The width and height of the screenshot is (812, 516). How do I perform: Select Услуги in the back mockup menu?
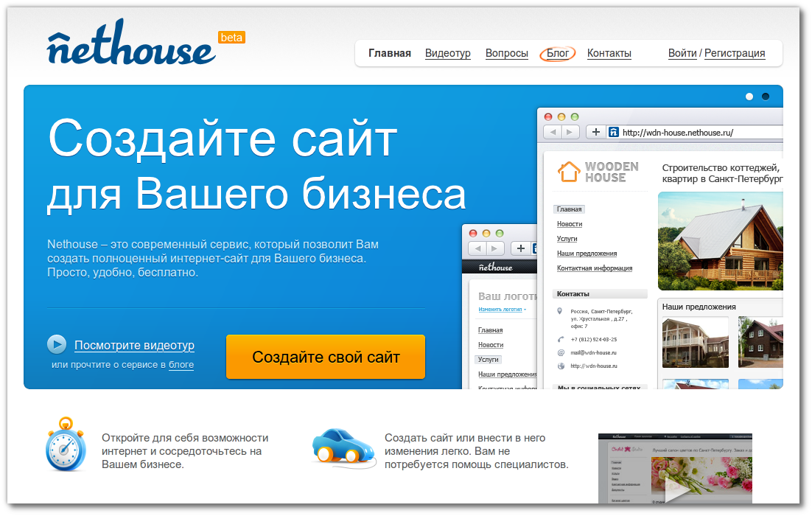(x=488, y=360)
